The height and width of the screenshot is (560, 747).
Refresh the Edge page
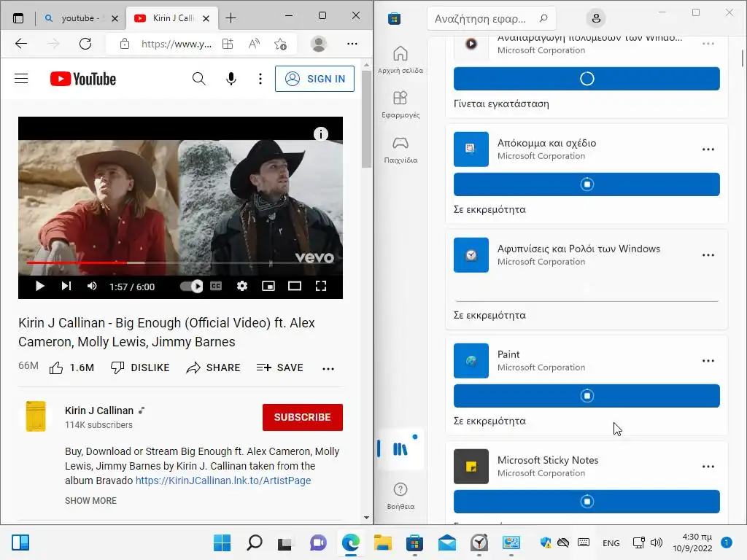85,44
